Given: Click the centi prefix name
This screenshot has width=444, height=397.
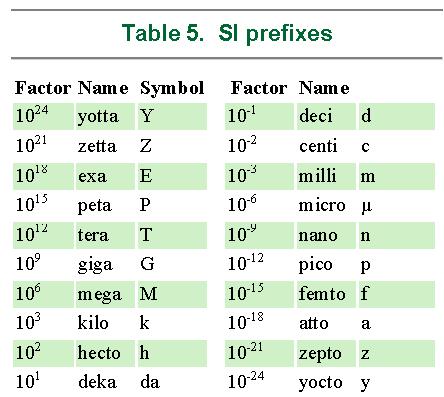Looking at the screenshot, I should [318, 146].
